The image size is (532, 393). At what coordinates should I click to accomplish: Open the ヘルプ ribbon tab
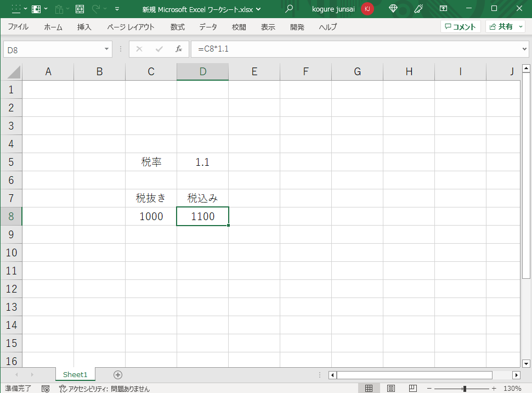click(328, 27)
